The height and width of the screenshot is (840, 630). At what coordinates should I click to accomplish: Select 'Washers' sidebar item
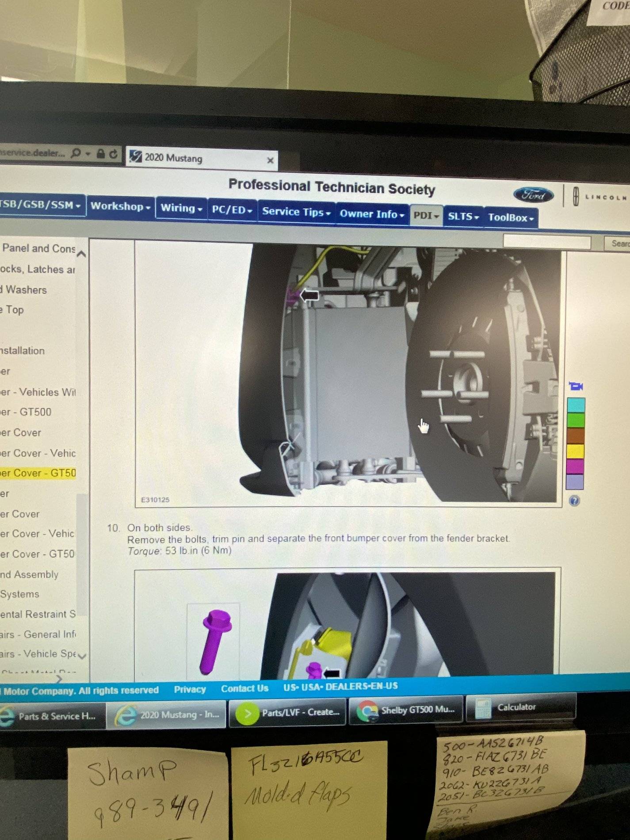click(24, 290)
